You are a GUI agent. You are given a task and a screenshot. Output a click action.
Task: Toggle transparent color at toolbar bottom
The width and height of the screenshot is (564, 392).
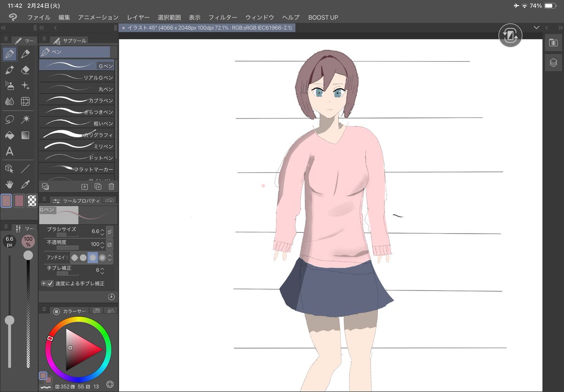[x=31, y=200]
